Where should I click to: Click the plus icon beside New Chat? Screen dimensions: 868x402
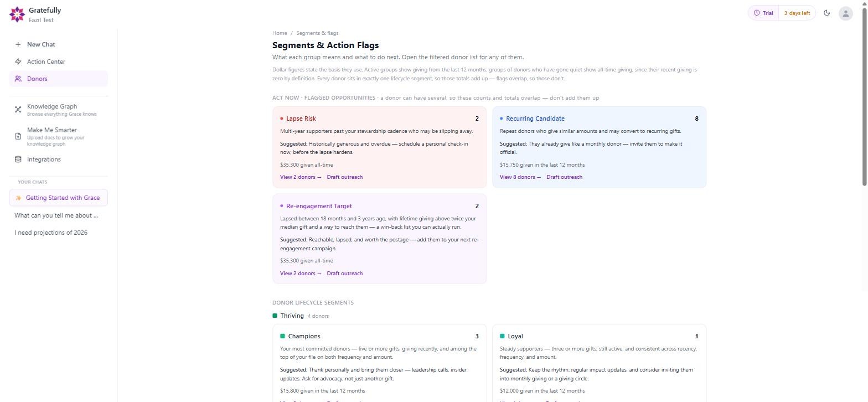[x=18, y=44]
